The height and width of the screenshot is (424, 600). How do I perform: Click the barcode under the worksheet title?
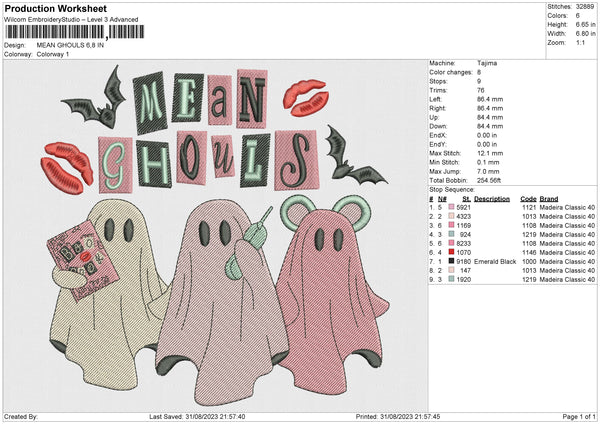tap(75, 32)
